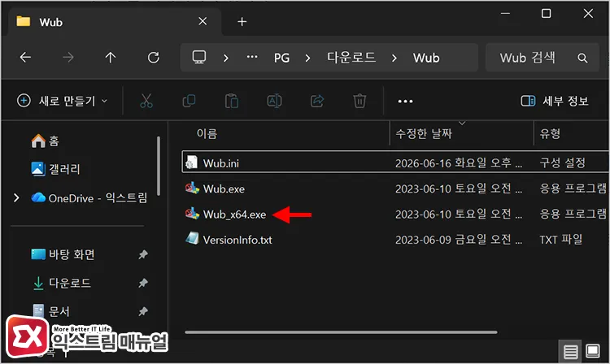Click the Delete trash icon
The image size is (610, 364).
(359, 101)
